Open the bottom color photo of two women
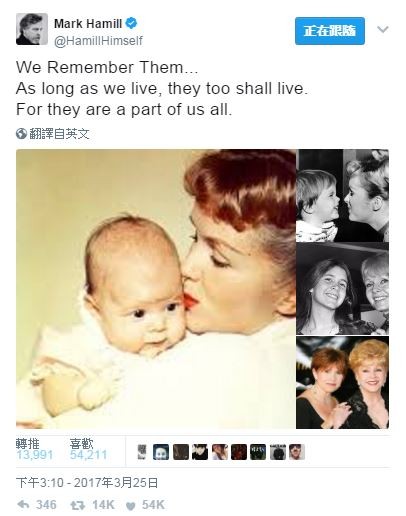This screenshot has width=406, height=516. [342, 382]
